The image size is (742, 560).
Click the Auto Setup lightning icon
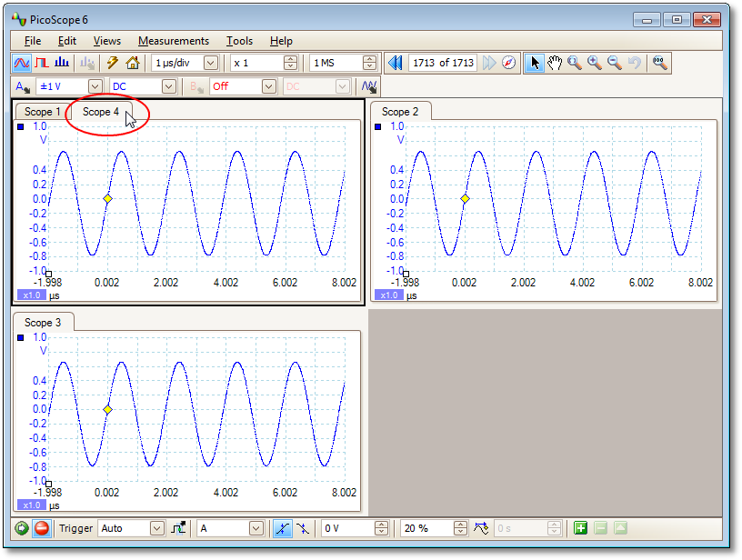[113, 63]
